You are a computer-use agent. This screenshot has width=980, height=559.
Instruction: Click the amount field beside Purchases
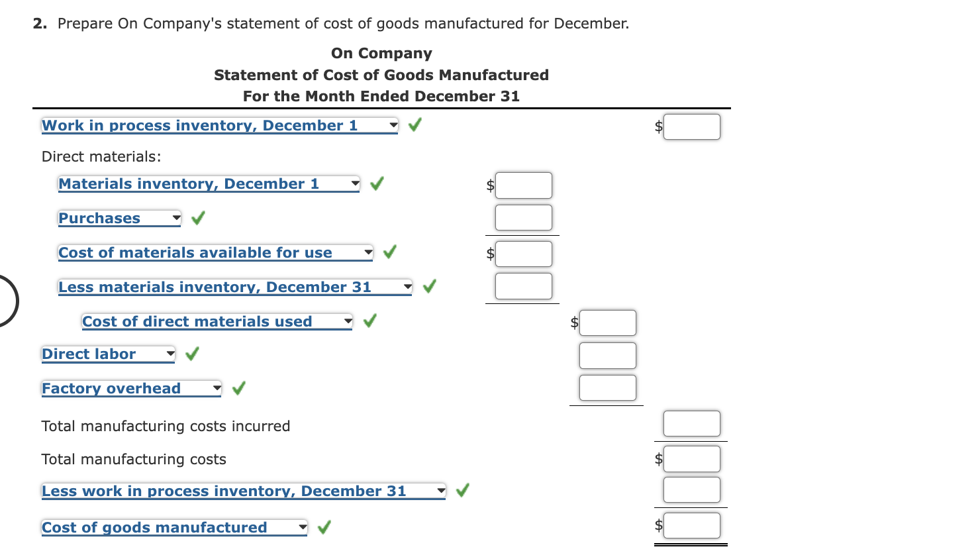coord(523,217)
